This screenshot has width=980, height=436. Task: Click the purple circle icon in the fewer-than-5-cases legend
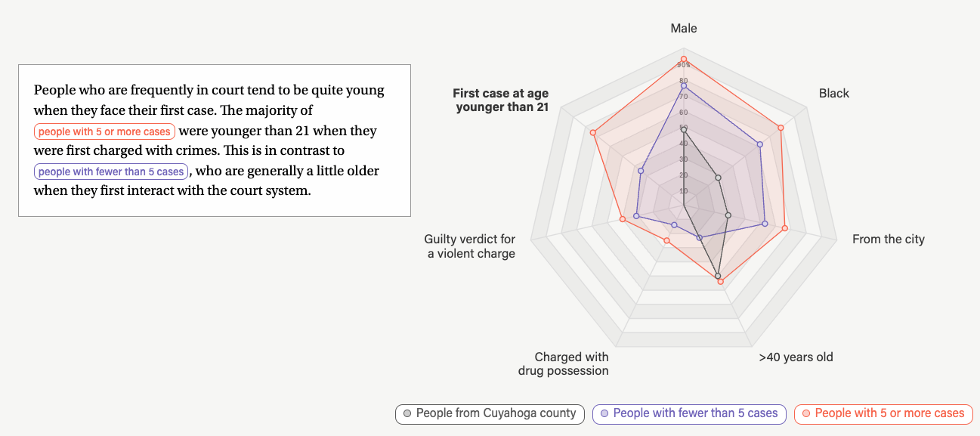604,414
